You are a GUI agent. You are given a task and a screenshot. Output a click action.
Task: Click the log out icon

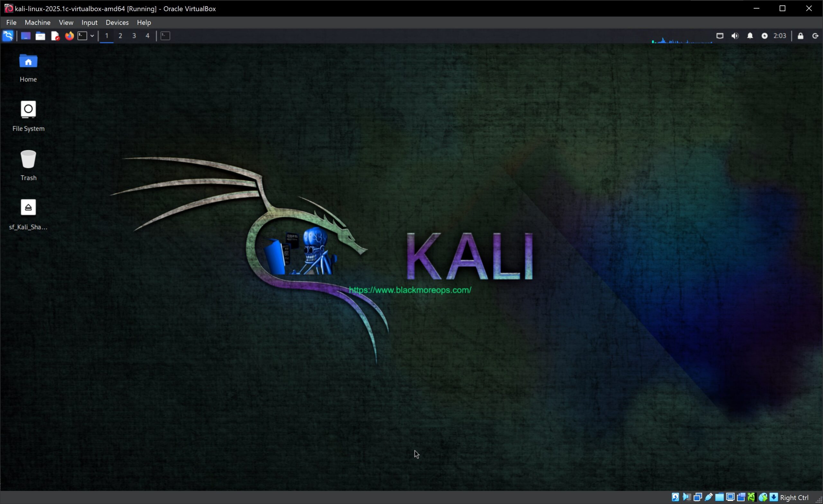coord(815,36)
